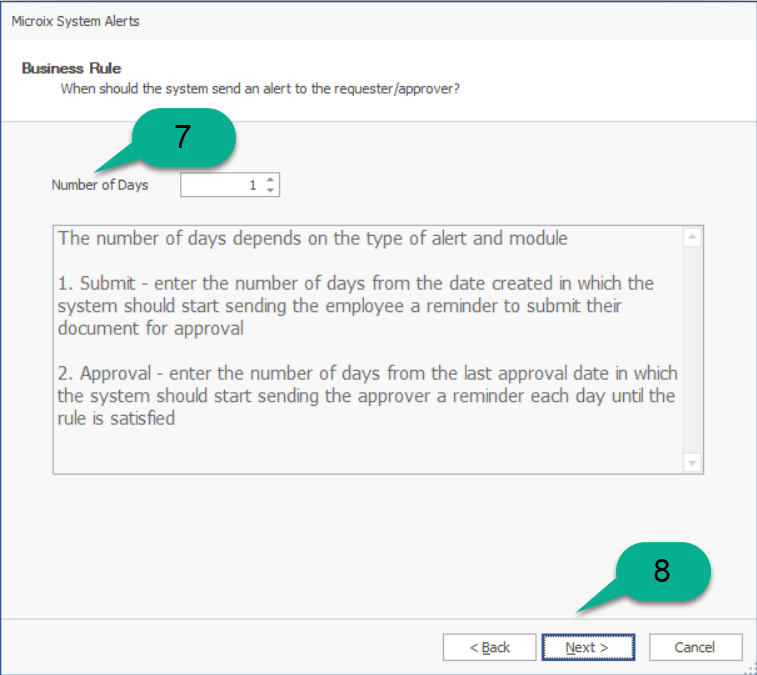Cancel the alert wizard

pyautogui.click(x=695, y=647)
